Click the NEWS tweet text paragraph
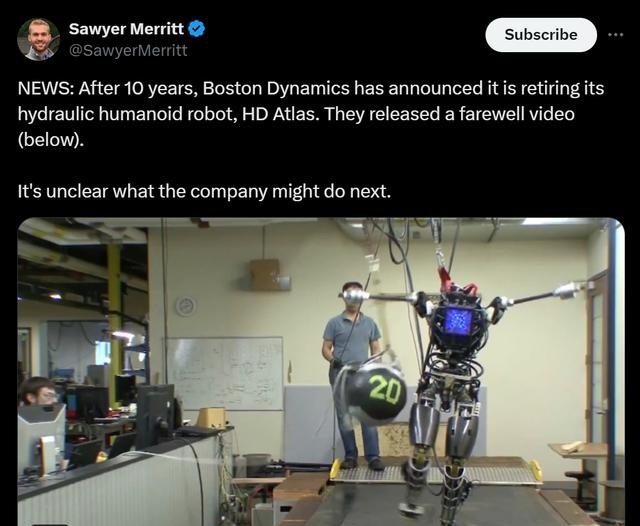 click(311, 114)
